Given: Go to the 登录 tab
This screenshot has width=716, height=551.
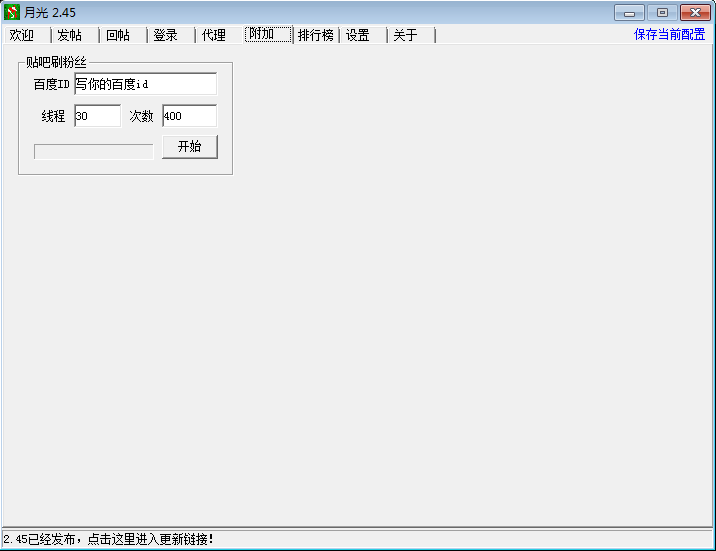Looking at the screenshot, I should click(x=166, y=35).
